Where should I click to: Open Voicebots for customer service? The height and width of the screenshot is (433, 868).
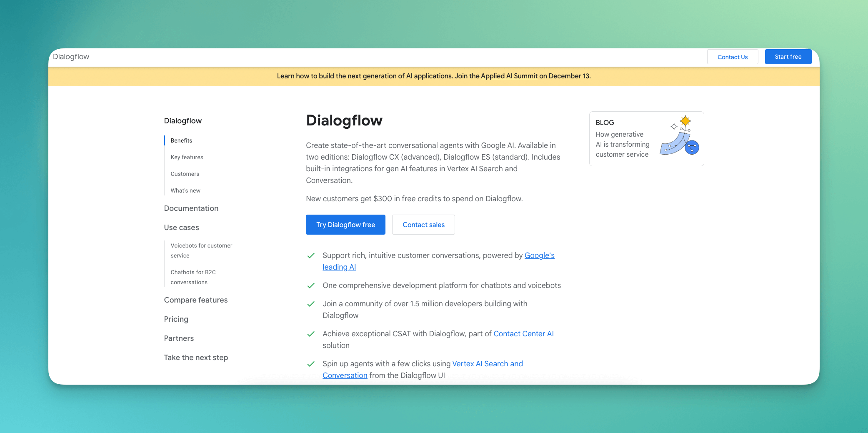[201, 250]
